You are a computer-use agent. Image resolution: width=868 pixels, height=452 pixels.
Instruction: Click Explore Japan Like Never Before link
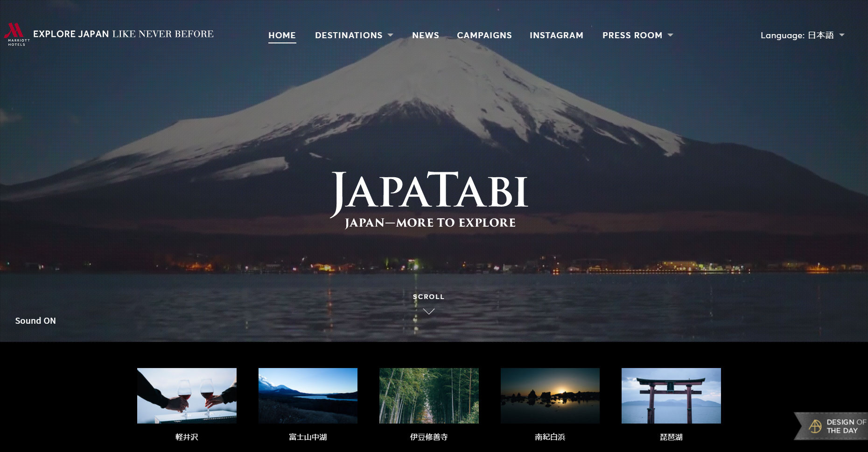[123, 34]
